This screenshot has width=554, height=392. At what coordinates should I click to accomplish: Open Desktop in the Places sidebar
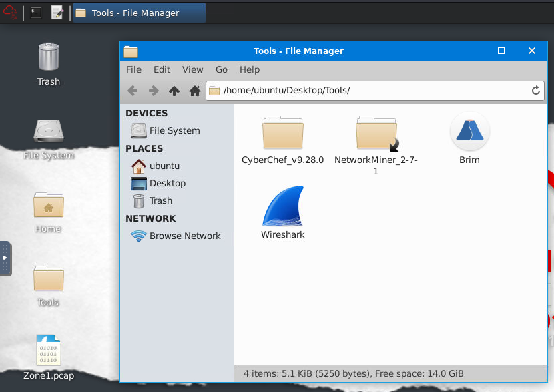click(158, 183)
